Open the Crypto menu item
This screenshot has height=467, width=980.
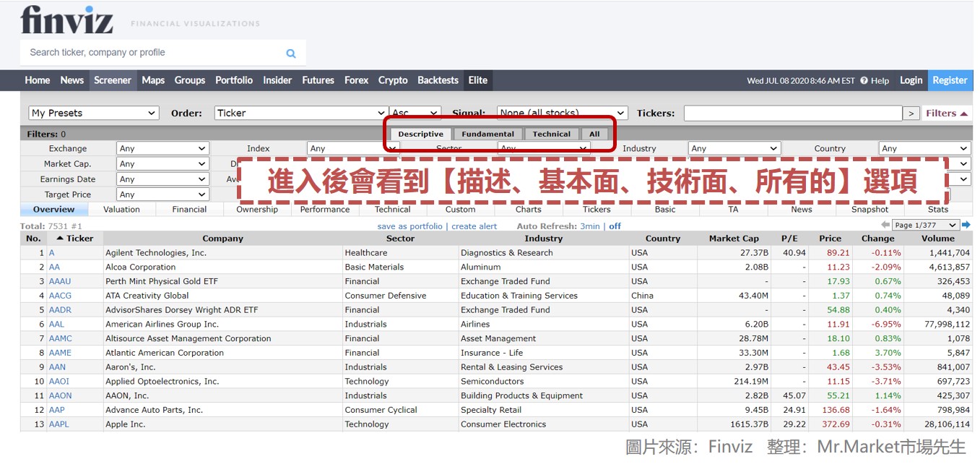pyautogui.click(x=393, y=80)
